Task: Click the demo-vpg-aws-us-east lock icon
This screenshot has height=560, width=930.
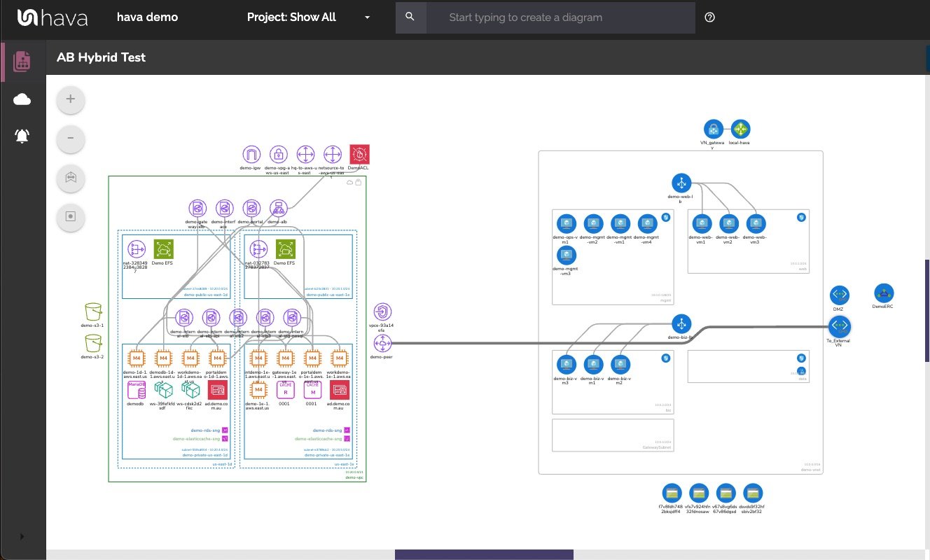Action: [x=278, y=155]
